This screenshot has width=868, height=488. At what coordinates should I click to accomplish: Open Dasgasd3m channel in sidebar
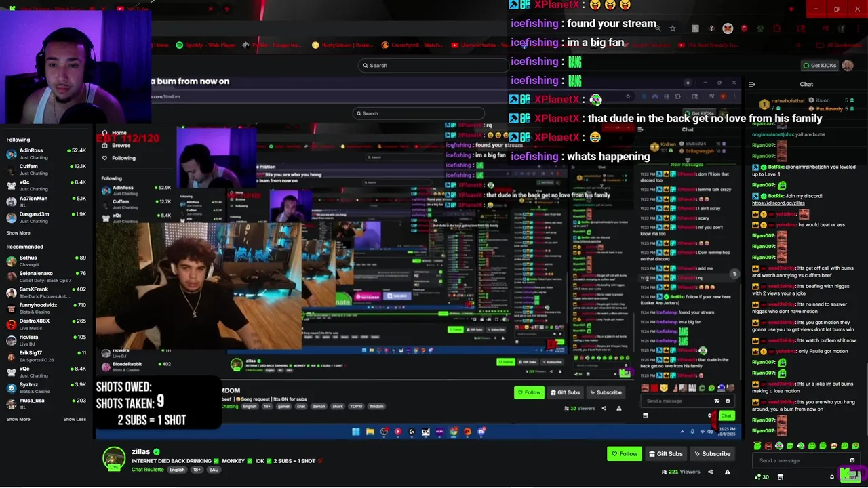[46, 218]
